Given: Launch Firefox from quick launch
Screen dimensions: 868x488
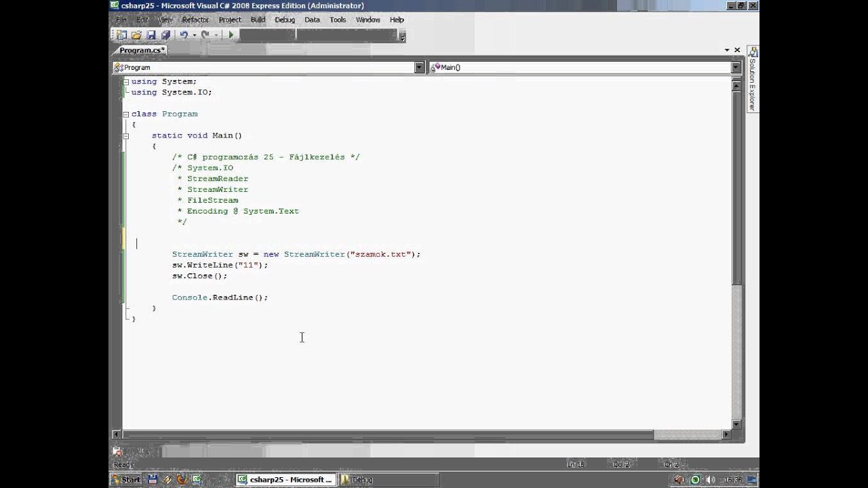Looking at the screenshot, I should [x=182, y=480].
